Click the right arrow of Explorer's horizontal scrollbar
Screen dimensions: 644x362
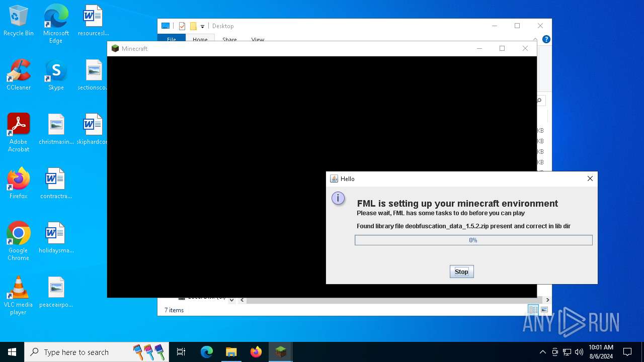[547, 300]
